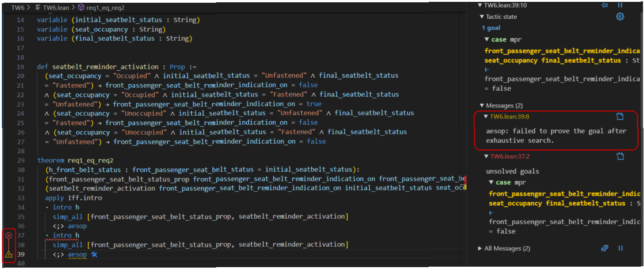This screenshot has width=644, height=274.
Task: Pause infoview updates at TW6.lean:39:10
Action: tap(620, 5)
